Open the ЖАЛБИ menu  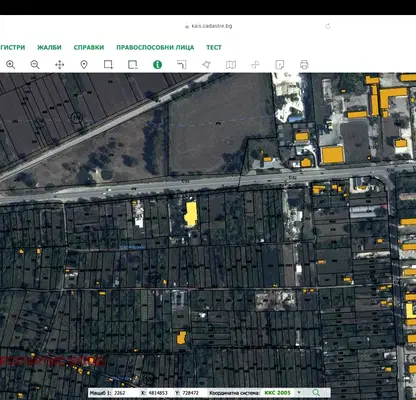[x=49, y=47]
